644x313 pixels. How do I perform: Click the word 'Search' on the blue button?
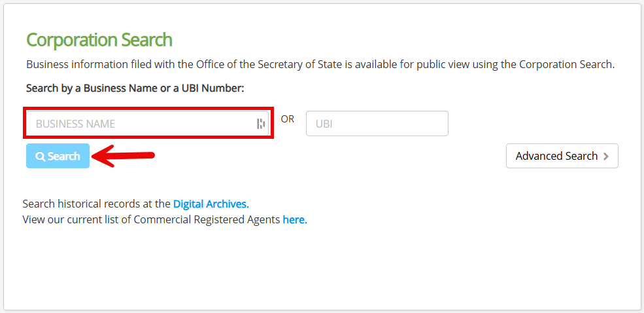pyautogui.click(x=63, y=156)
